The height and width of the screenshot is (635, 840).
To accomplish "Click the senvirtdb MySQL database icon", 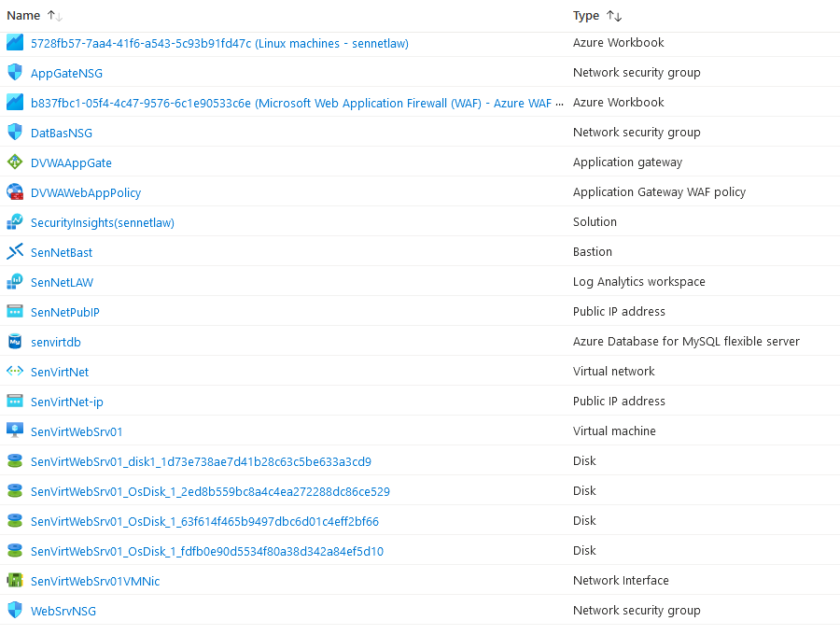I will point(15,341).
